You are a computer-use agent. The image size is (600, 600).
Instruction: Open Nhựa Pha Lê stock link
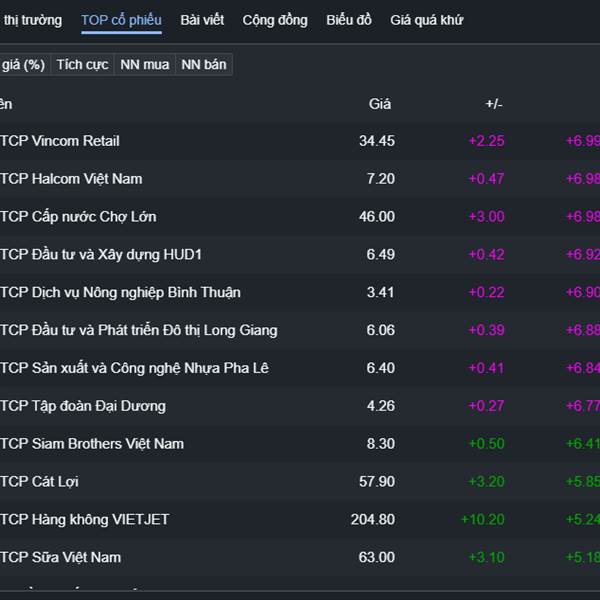coord(134,368)
